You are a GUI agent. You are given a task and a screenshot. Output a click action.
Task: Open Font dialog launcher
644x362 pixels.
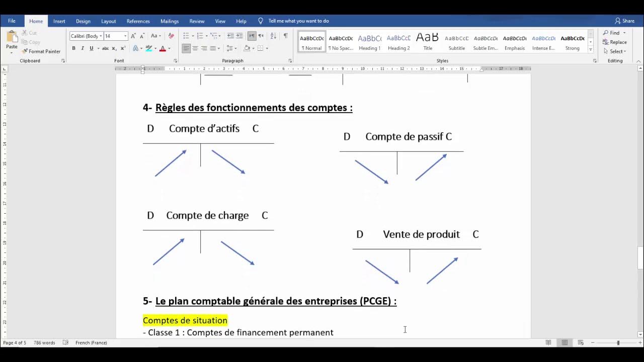(176, 61)
